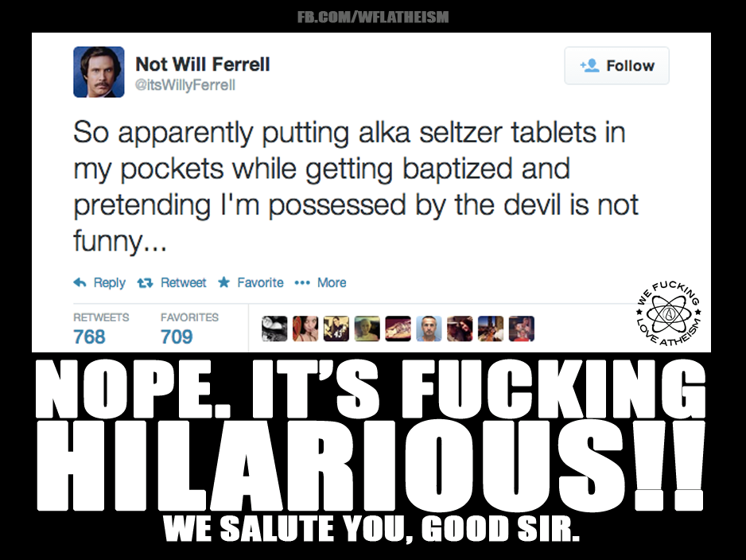Expand the More options ellipsis

302,283
